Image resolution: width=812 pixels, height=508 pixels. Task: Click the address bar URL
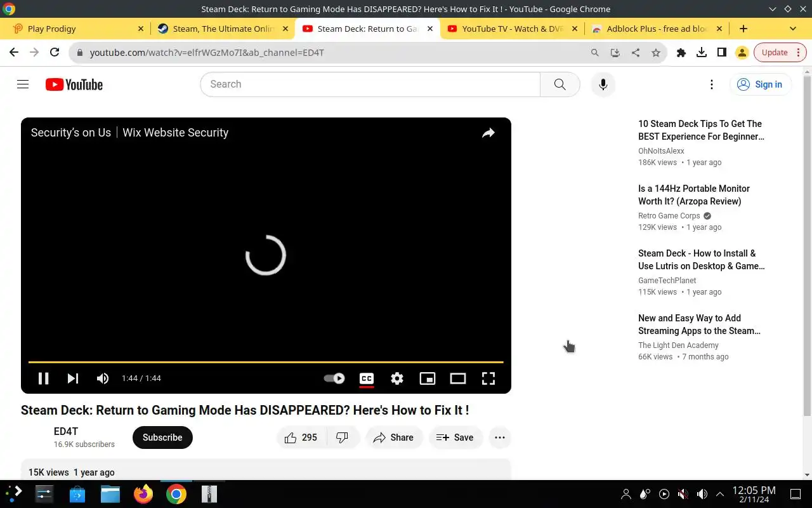coord(207,53)
